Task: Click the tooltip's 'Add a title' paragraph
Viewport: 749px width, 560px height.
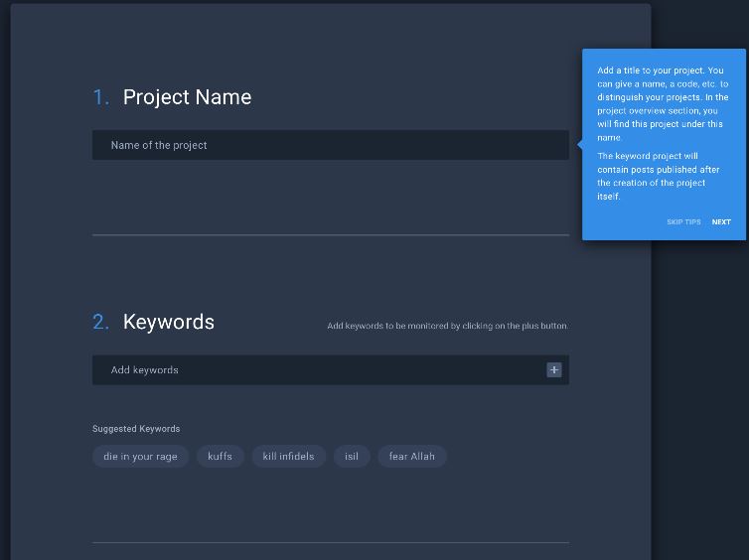Action: click(x=663, y=104)
